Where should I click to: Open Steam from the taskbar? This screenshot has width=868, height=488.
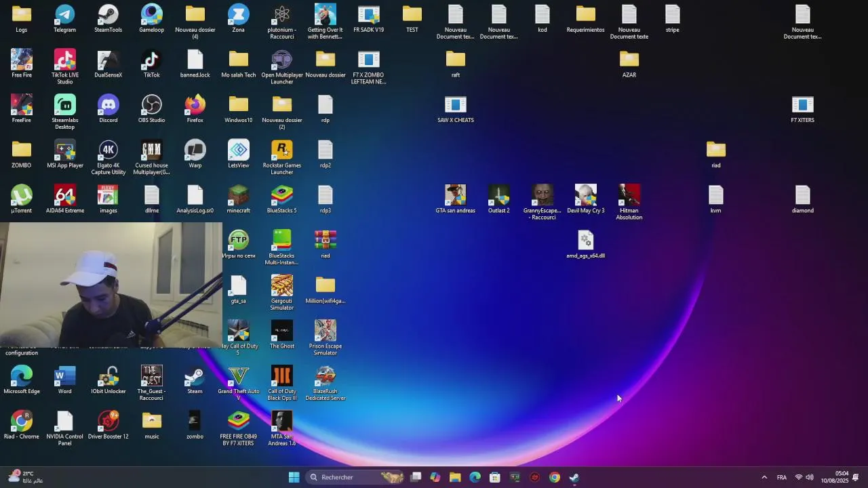click(x=574, y=477)
